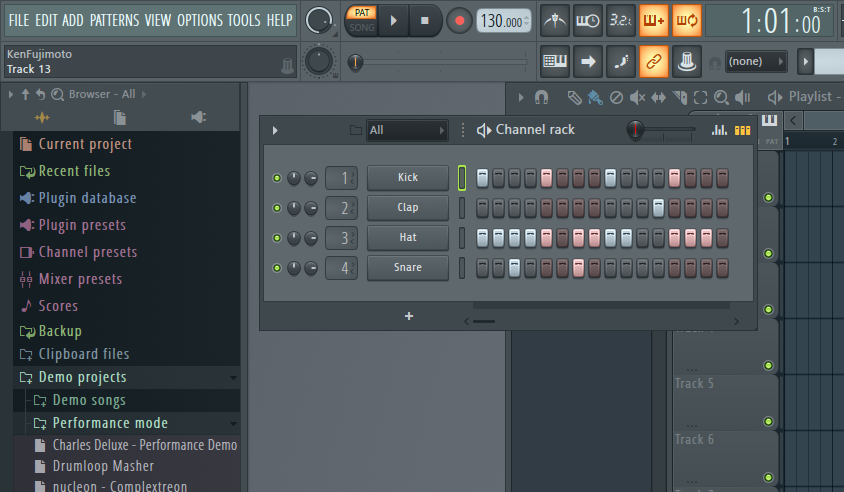
Task: Click the record button
Action: point(459,20)
